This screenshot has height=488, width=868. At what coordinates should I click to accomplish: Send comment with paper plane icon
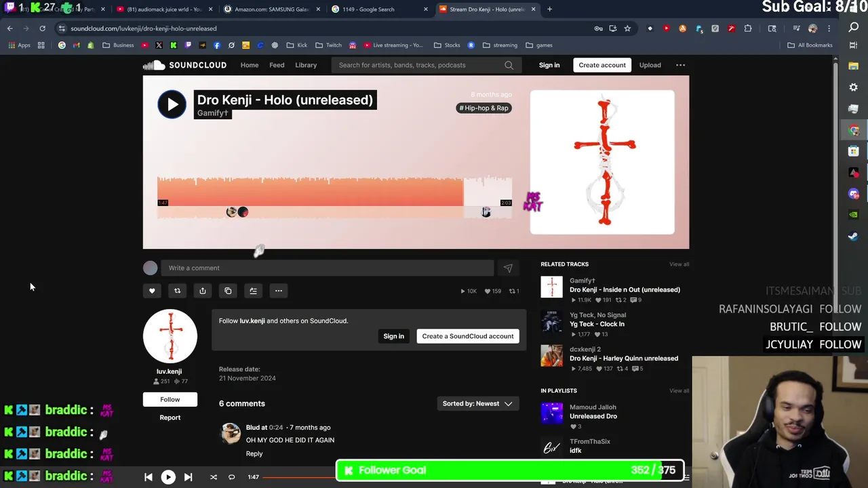(x=508, y=268)
